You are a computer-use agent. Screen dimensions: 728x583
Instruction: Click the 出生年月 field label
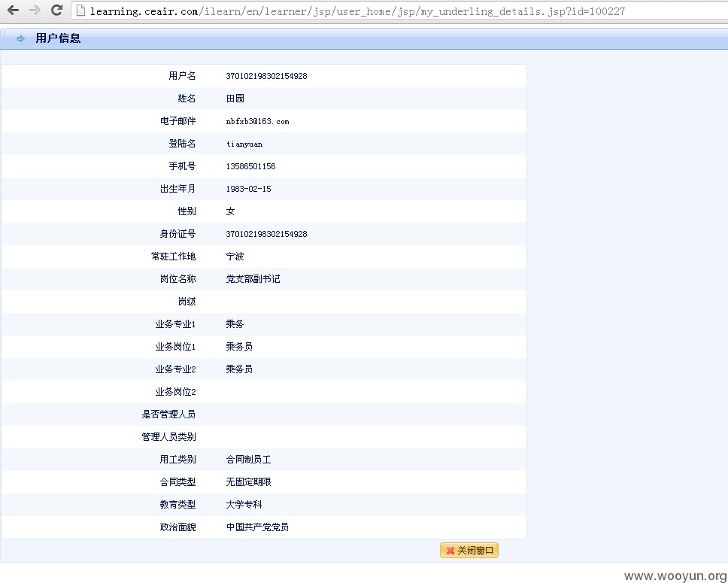[177, 189]
